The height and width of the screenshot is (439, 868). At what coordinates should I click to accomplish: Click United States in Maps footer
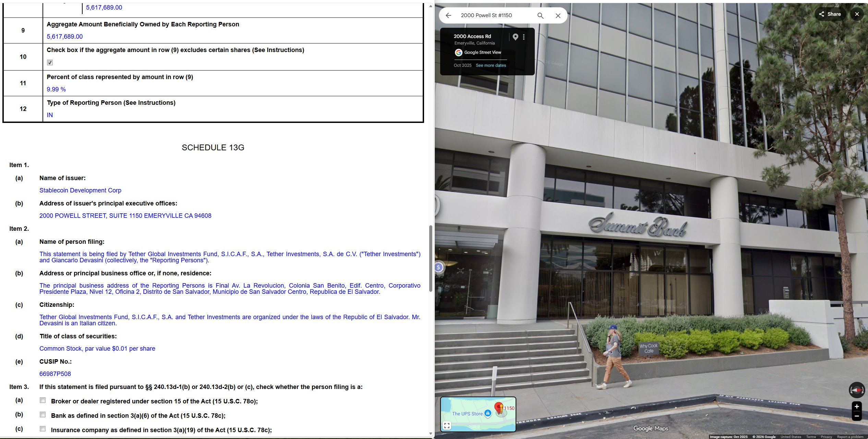tap(791, 437)
